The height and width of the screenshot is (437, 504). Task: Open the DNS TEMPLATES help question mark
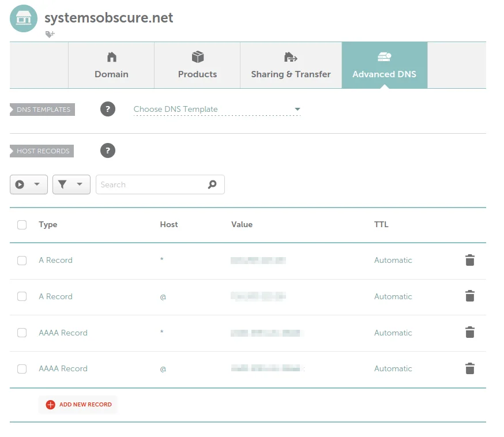coord(108,109)
